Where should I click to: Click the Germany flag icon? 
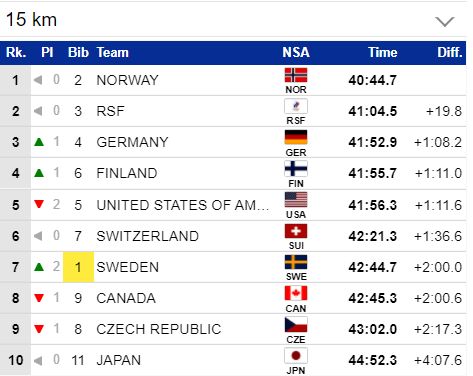click(x=296, y=137)
